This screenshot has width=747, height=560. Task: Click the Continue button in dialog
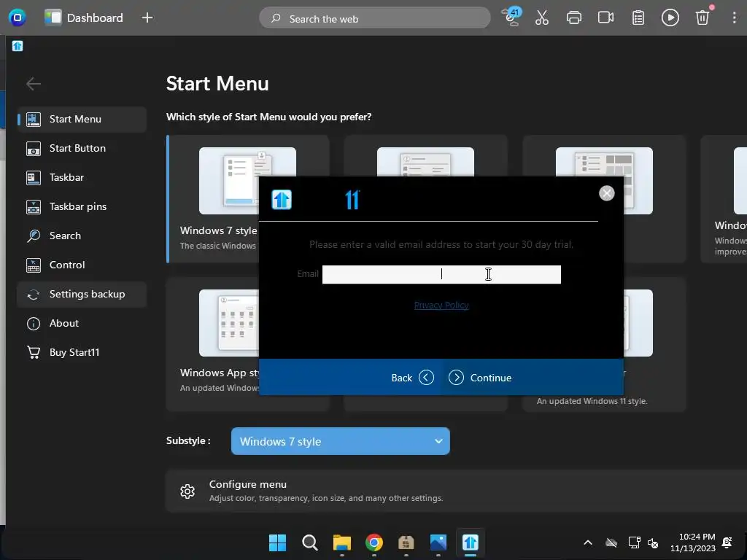pyautogui.click(x=480, y=378)
